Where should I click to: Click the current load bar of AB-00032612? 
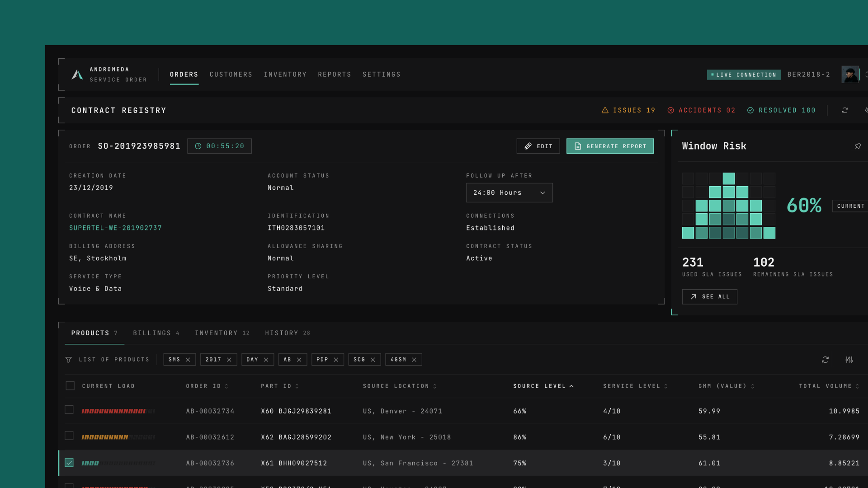118,437
